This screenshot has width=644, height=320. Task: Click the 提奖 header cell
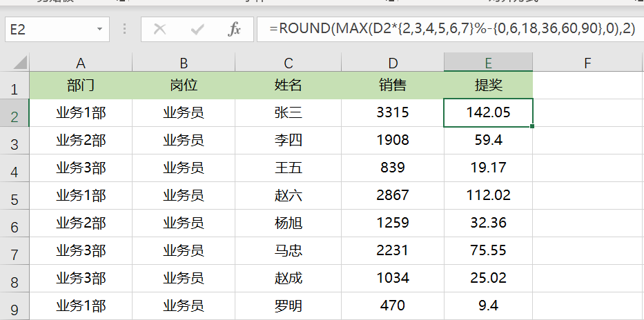pyautogui.click(x=488, y=86)
